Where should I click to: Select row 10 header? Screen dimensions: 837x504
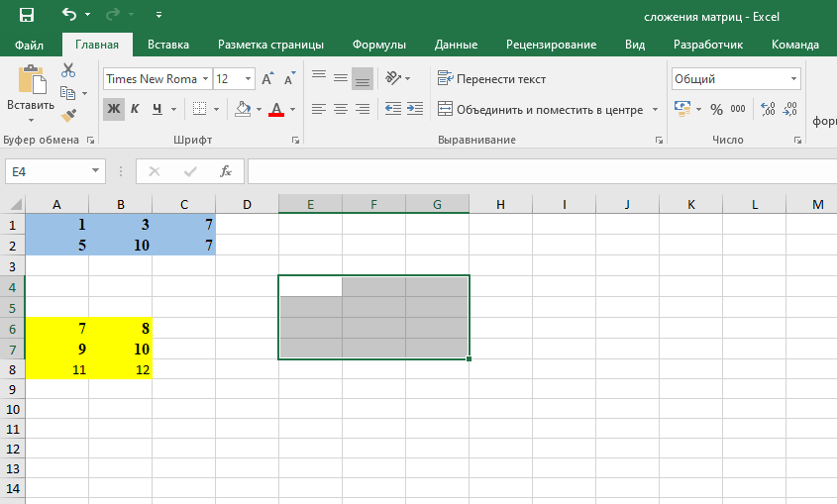coord(13,409)
